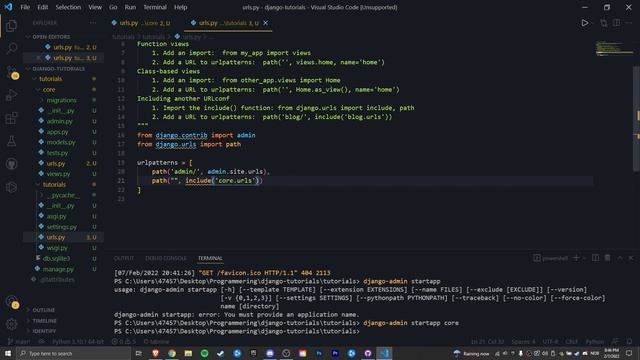
Task: Open the Testing flask view
Action: (x=11, y=141)
